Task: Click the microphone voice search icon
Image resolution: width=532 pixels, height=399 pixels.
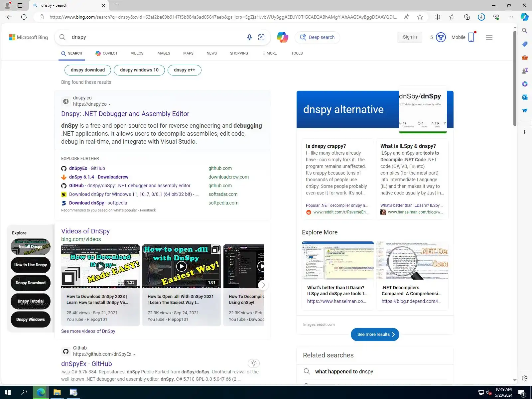Action: [x=249, y=37]
